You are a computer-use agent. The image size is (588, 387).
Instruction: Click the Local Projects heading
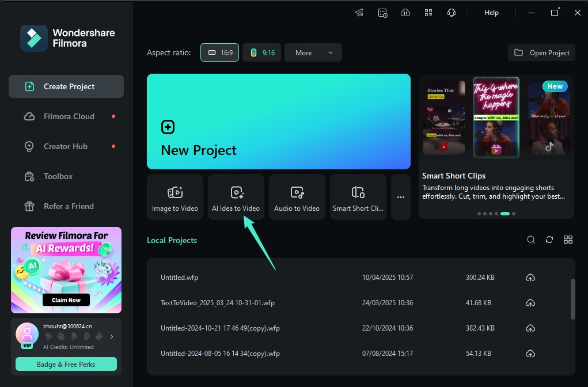click(x=172, y=240)
